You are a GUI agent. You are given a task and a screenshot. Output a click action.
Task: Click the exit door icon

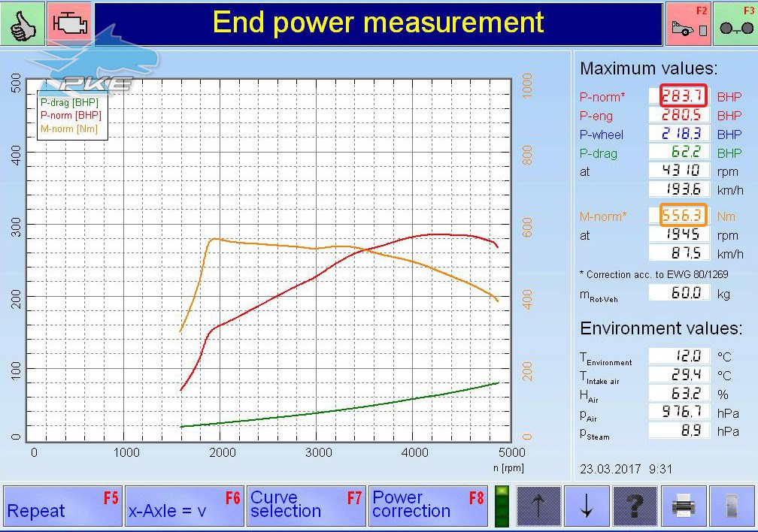click(x=732, y=506)
